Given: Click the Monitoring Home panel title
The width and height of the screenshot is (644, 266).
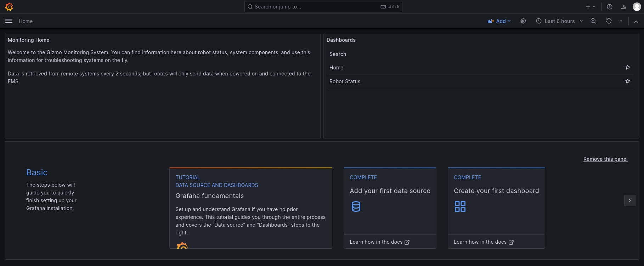Looking at the screenshot, I should pos(29,40).
